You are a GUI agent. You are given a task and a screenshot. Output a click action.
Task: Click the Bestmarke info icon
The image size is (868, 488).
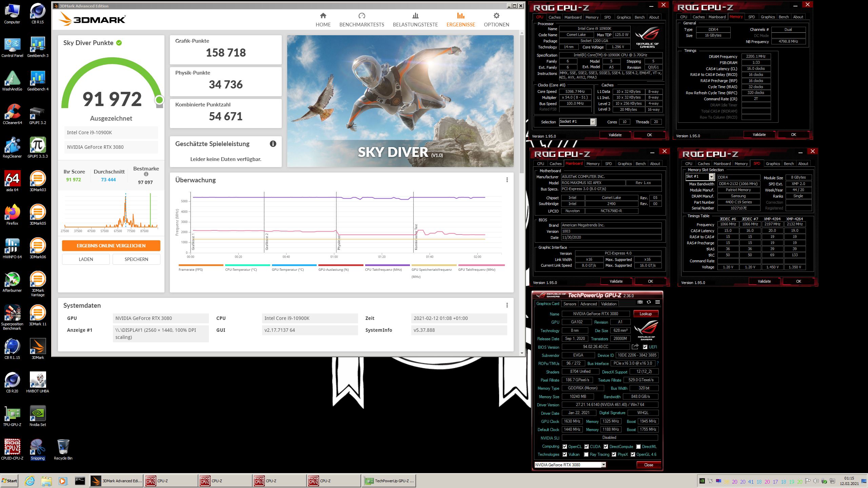(x=146, y=174)
